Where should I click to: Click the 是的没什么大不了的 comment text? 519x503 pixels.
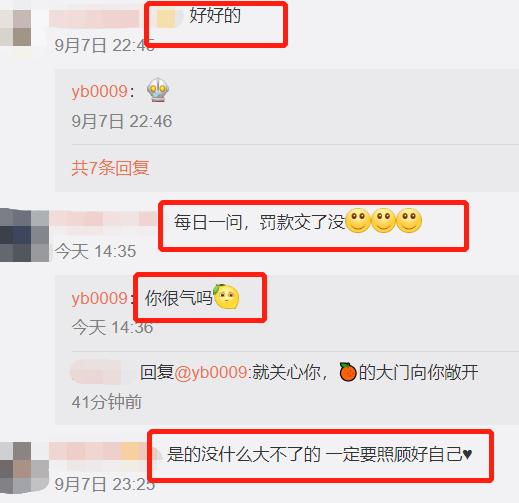(x=244, y=454)
